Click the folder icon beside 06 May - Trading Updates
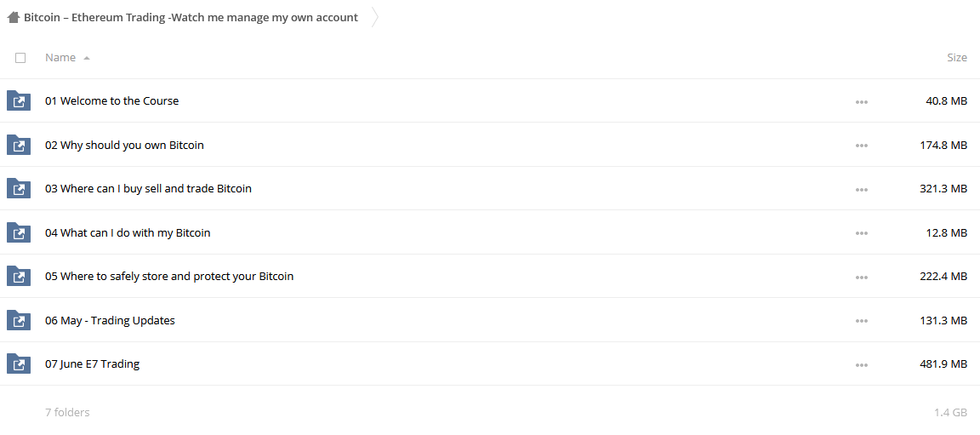Viewport: 980px width, 435px height. (19, 321)
